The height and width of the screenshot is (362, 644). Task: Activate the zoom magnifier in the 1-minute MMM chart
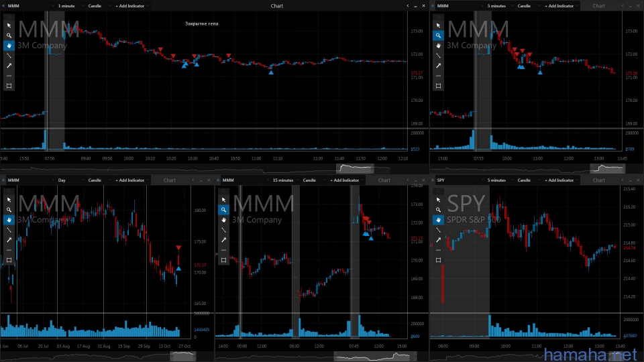click(9, 36)
